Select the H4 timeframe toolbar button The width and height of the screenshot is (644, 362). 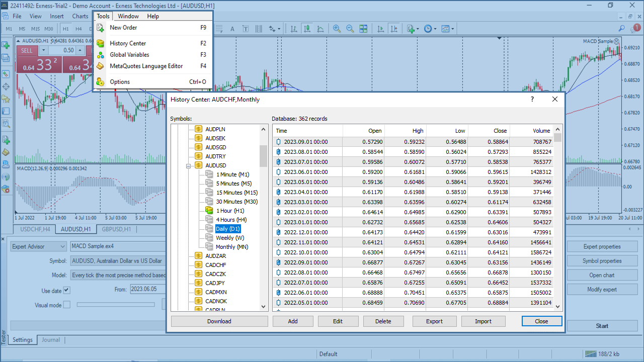click(78, 29)
